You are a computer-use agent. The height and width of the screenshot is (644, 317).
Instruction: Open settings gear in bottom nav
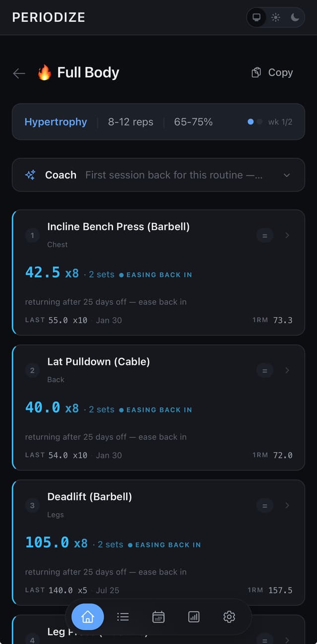click(229, 617)
